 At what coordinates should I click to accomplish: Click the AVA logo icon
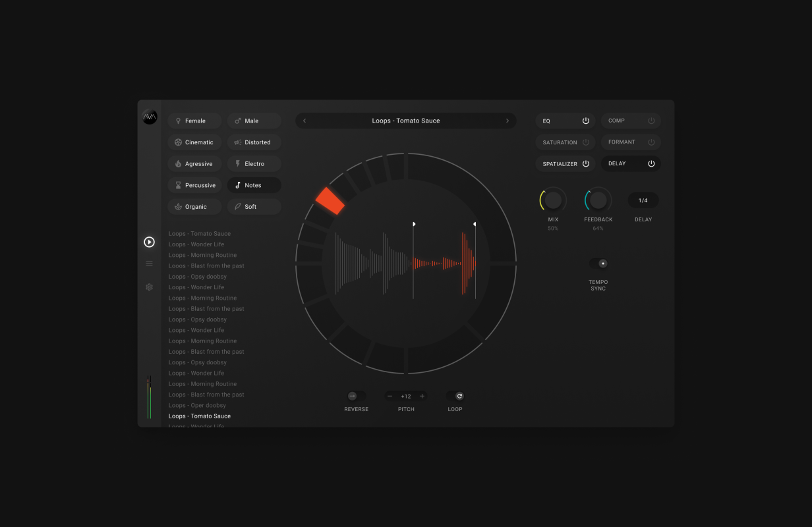coord(150,117)
